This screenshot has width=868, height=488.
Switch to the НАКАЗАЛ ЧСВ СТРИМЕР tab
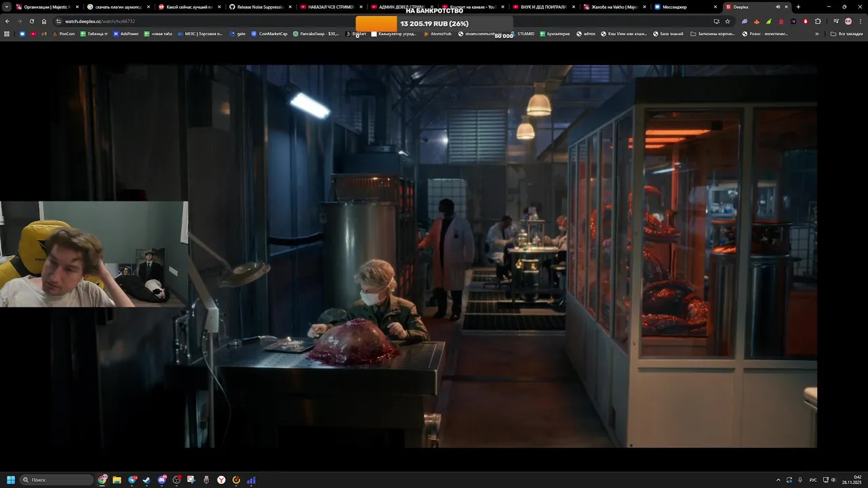point(331,7)
